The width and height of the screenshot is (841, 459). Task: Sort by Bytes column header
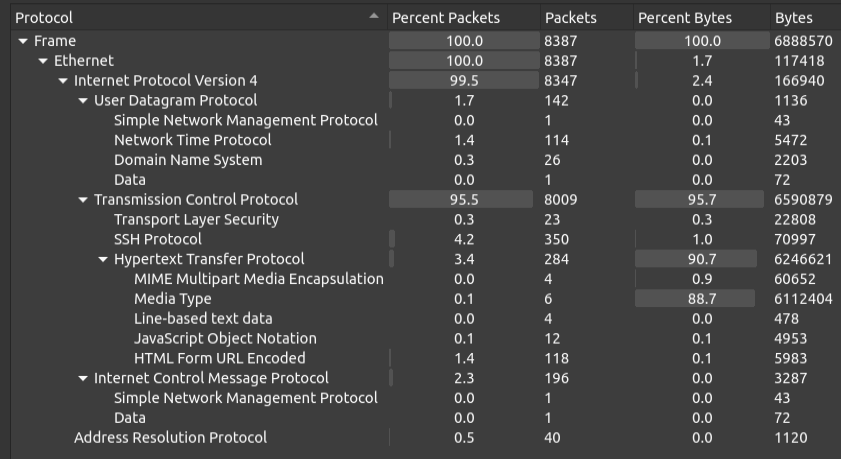coord(794,18)
